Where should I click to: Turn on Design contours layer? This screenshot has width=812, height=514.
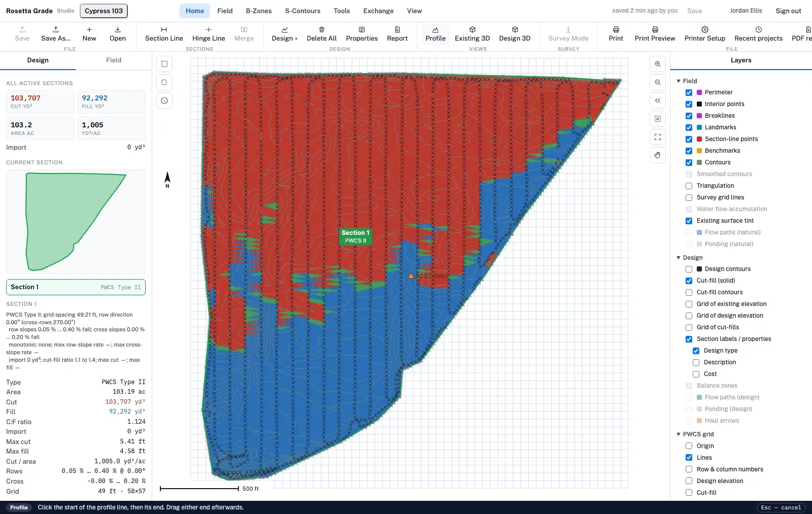(x=689, y=269)
